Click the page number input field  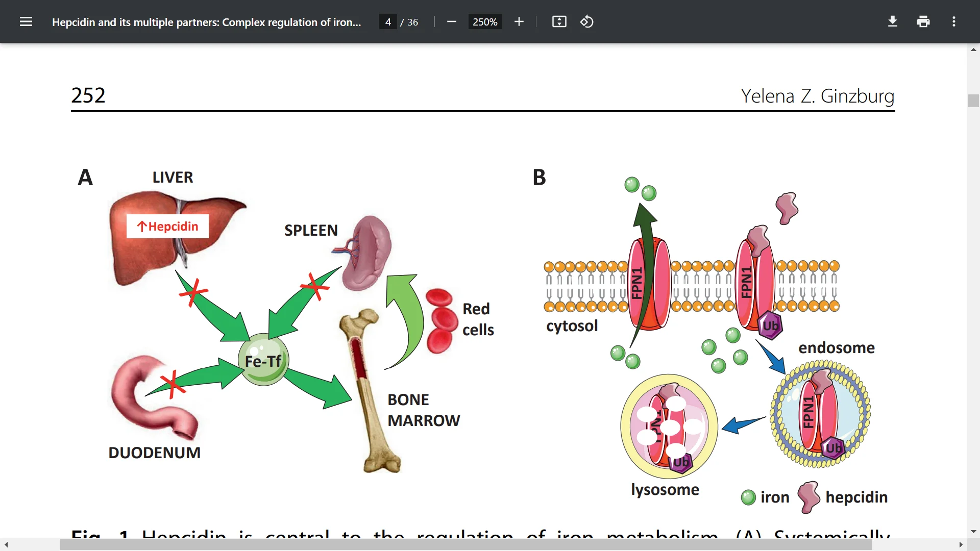[x=388, y=22]
